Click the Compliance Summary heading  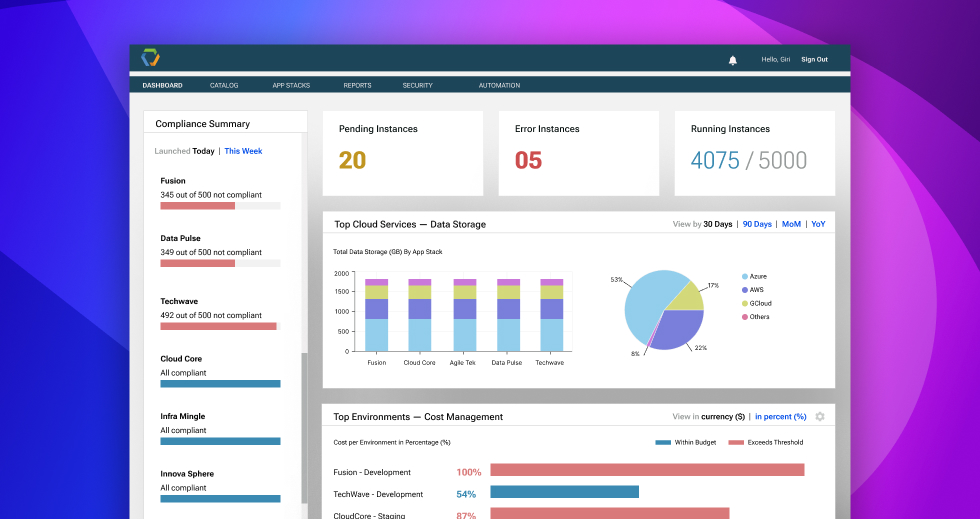tap(202, 124)
